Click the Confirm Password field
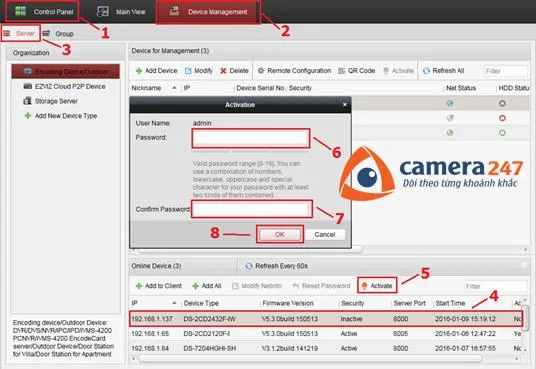 coord(252,209)
